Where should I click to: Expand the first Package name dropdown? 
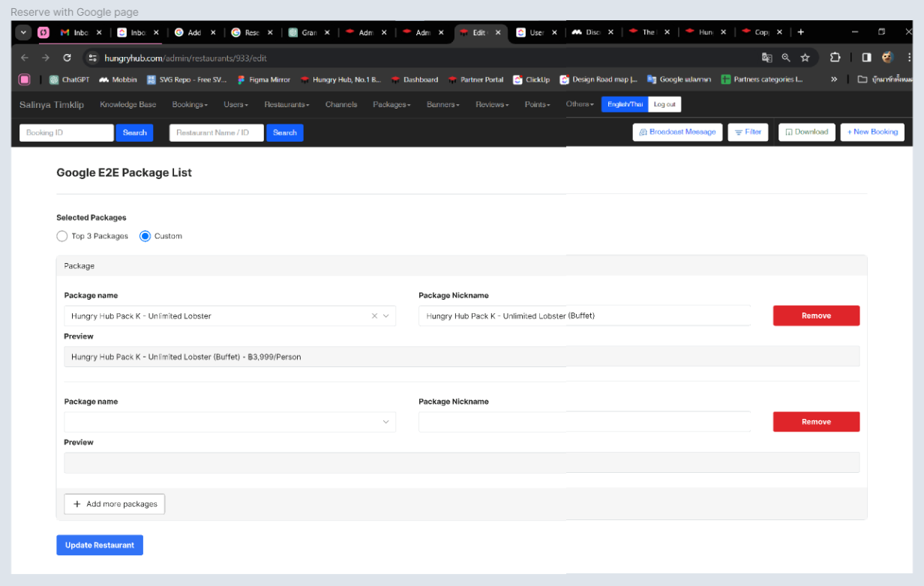coord(386,316)
